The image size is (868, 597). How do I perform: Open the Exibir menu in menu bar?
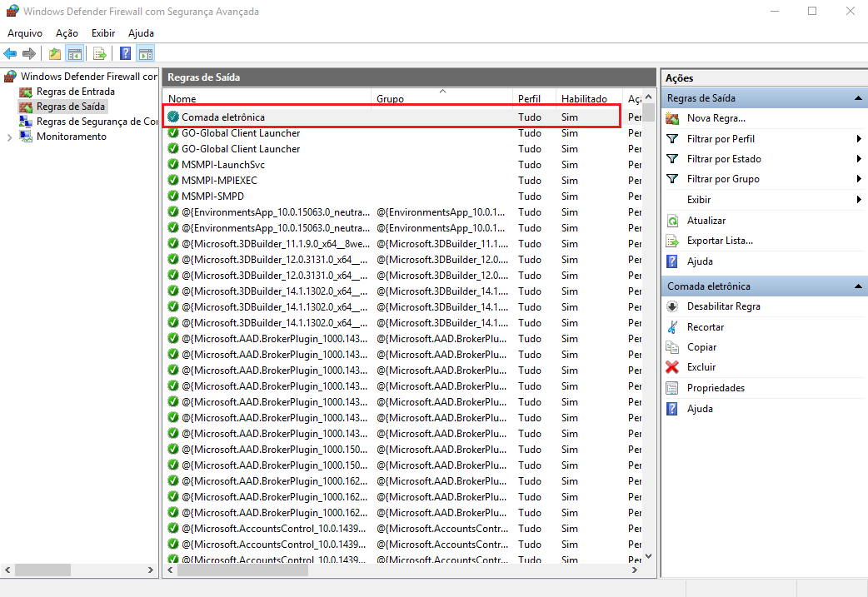tap(103, 33)
